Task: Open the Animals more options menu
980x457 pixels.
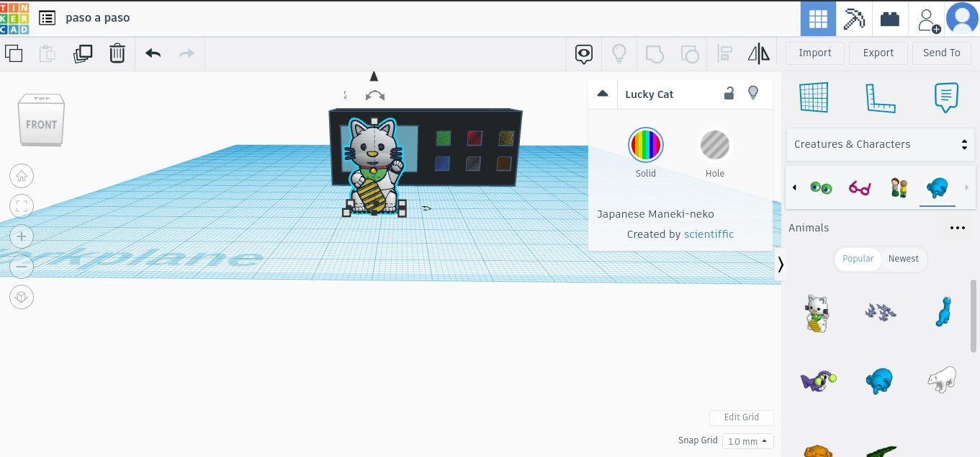Action: click(957, 228)
